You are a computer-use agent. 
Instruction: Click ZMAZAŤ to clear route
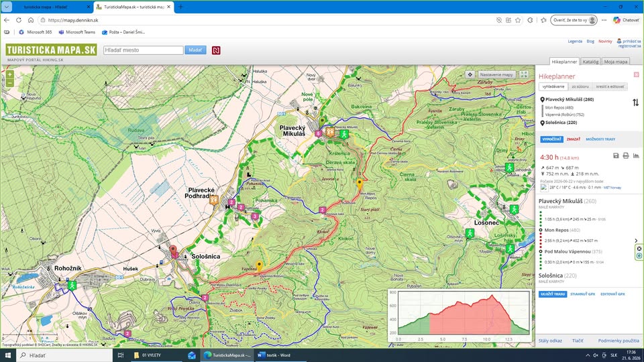click(x=574, y=139)
